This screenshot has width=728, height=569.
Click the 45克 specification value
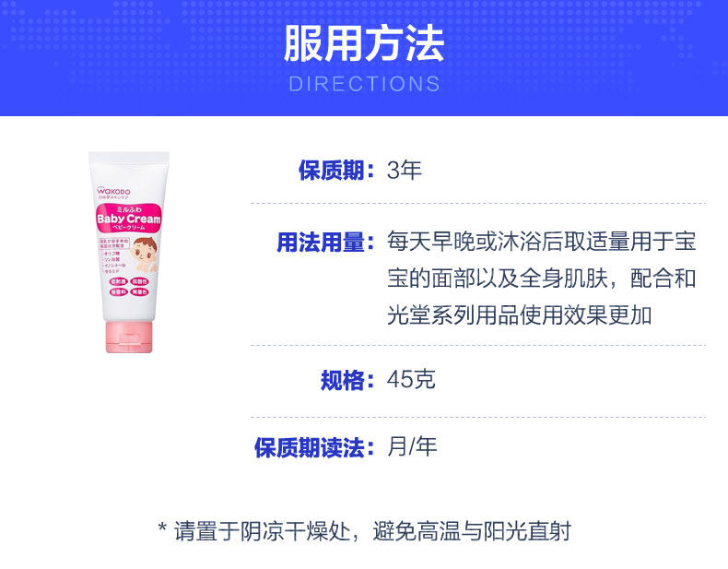[411, 380]
